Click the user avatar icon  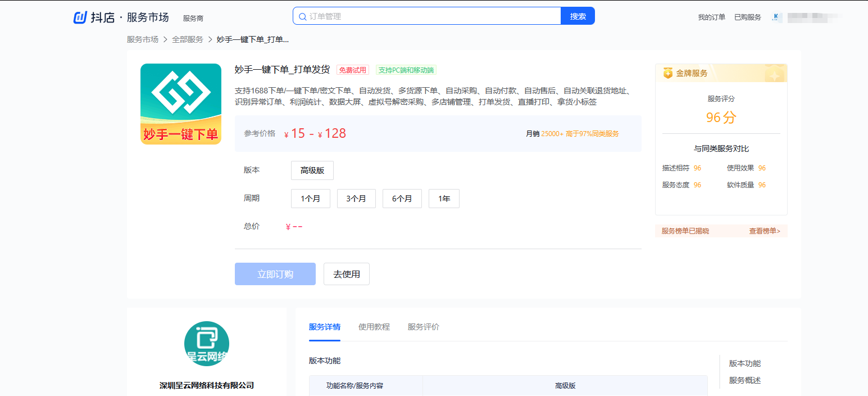(776, 17)
